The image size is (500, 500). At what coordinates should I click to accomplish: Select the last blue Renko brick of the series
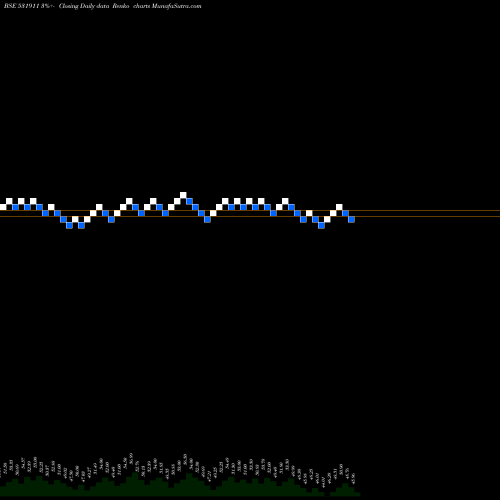coord(351,219)
